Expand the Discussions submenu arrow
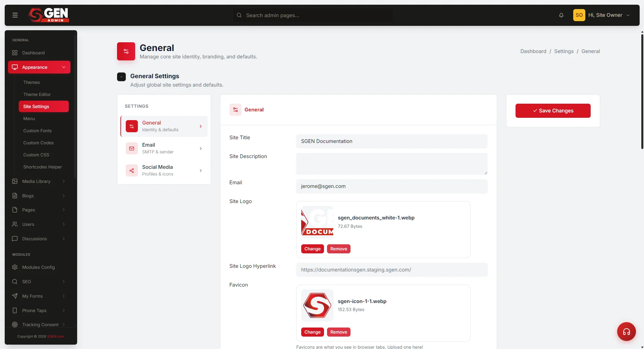This screenshot has width=644, height=349. 64,239
